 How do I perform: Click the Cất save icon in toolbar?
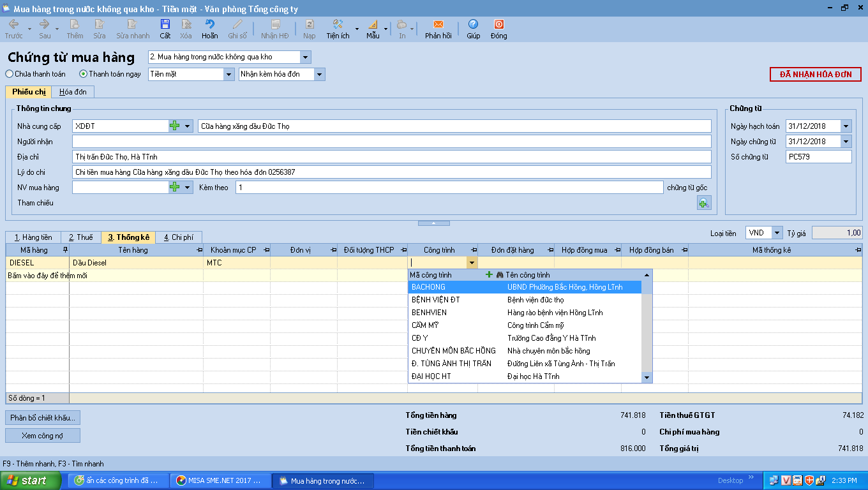click(x=165, y=25)
